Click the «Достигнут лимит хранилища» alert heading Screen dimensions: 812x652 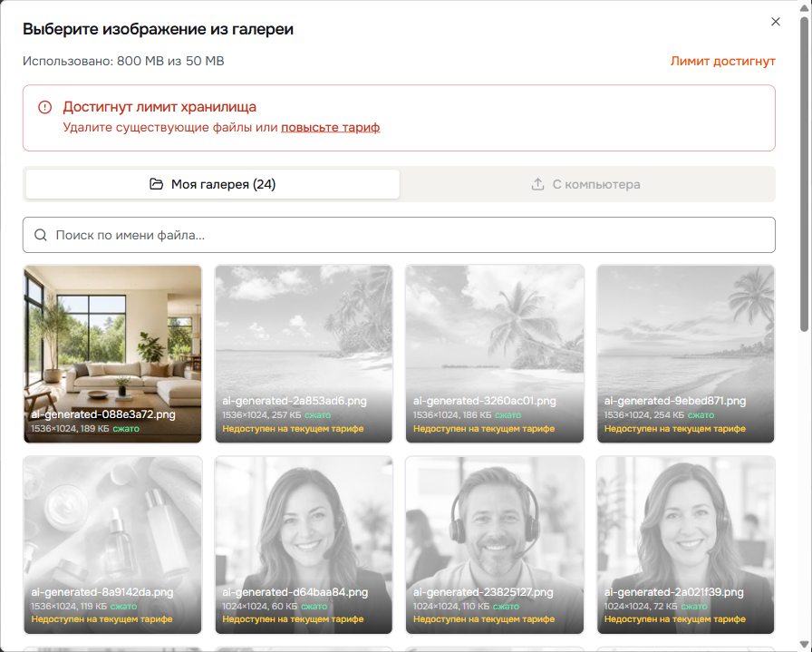pos(159,107)
